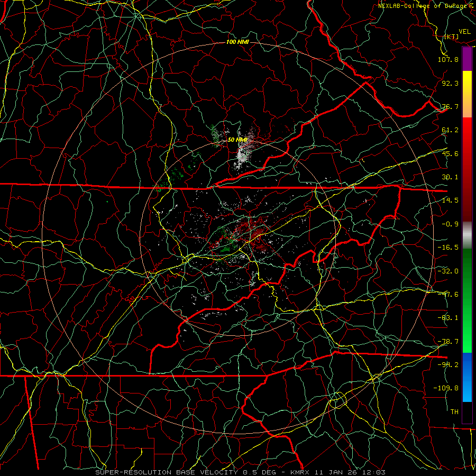Pick the blue color bar segment
Viewport: 476px width, 476px height.
[467, 377]
